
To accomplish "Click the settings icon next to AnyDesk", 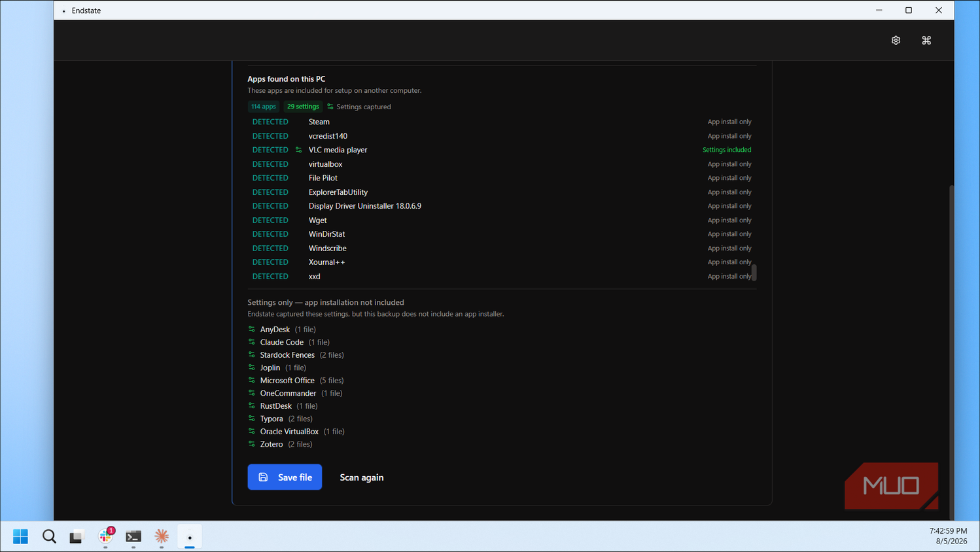I will coord(252,329).
